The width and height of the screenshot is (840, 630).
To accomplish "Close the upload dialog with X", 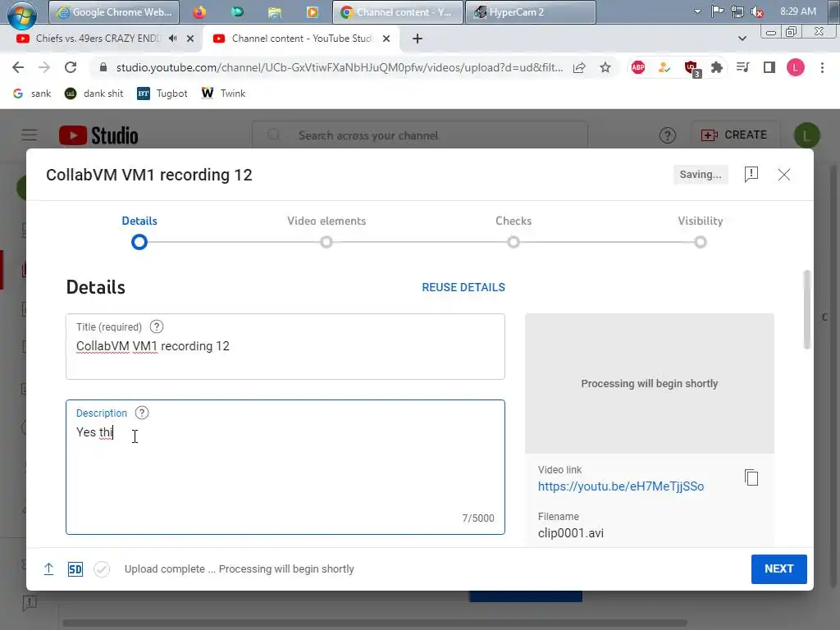I will [x=783, y=175].
